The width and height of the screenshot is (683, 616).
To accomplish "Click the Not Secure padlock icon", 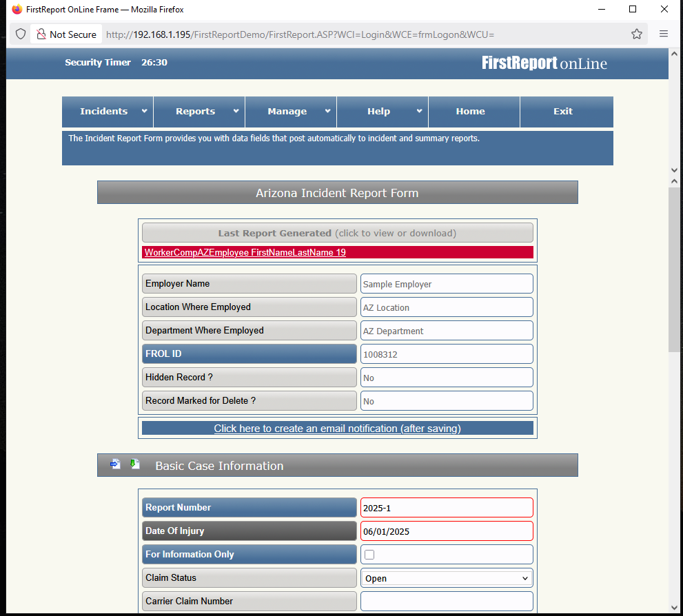I will (41, 34).
